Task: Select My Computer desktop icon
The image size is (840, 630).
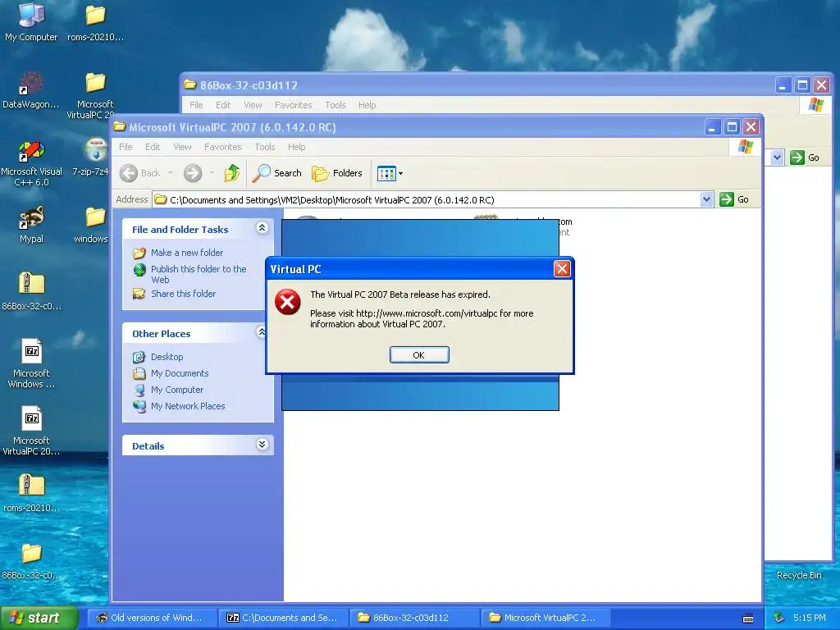Action: (31, 22)
